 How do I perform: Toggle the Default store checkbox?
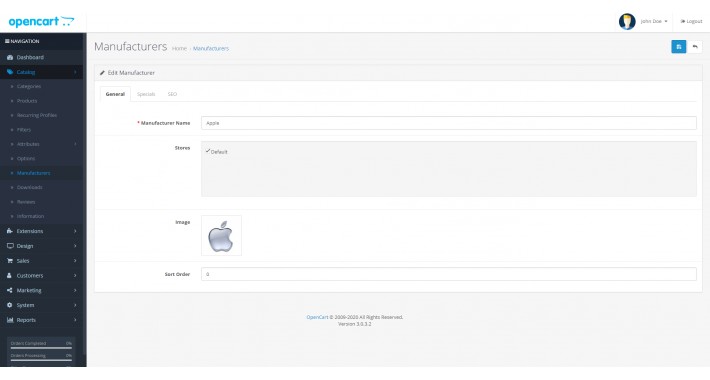[208, 151]
